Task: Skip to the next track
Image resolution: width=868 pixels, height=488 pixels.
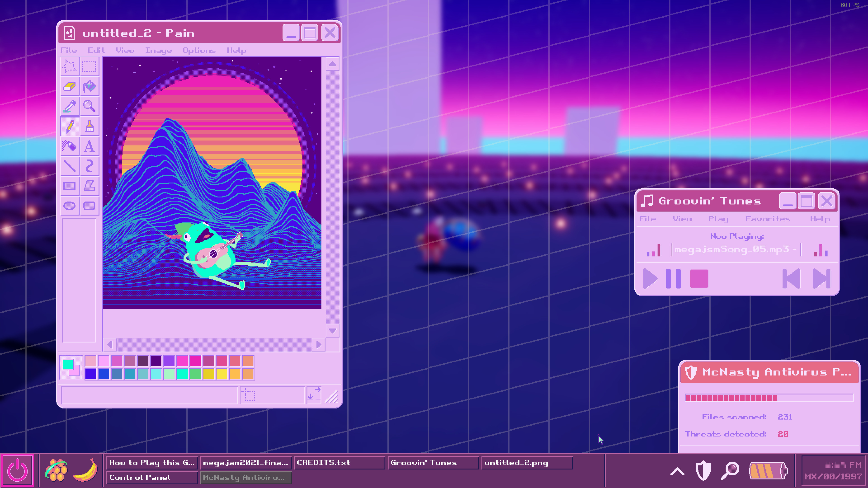Action: (x=822, y=279)
